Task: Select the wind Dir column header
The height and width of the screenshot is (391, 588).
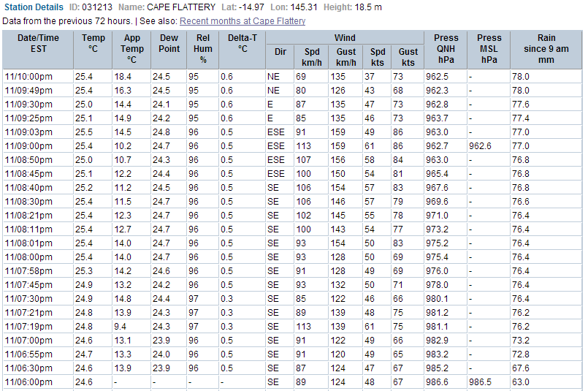Action: 280,52
